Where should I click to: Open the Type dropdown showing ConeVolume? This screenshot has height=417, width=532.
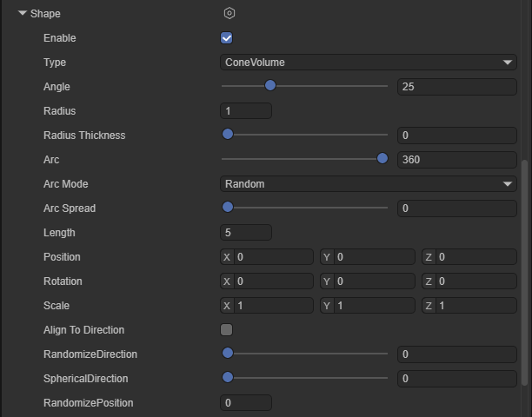point(369,63)
